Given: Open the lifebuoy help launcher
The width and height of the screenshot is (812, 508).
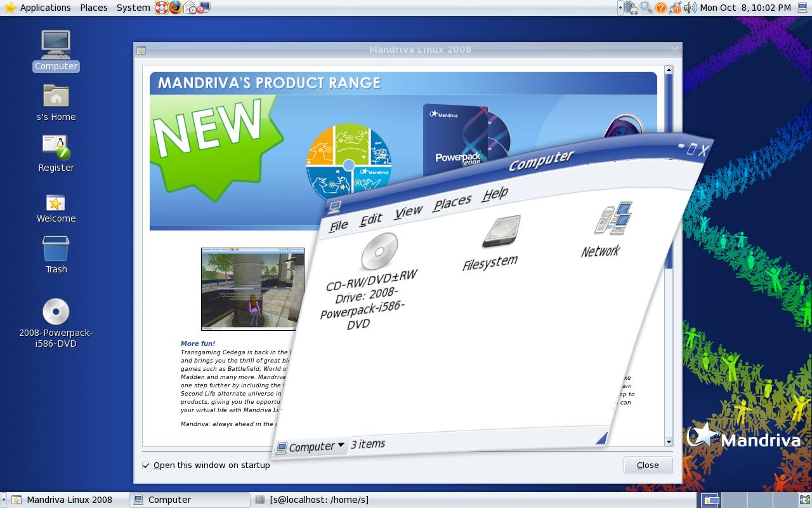Looking at the screenshot, I should click(161, 8).
